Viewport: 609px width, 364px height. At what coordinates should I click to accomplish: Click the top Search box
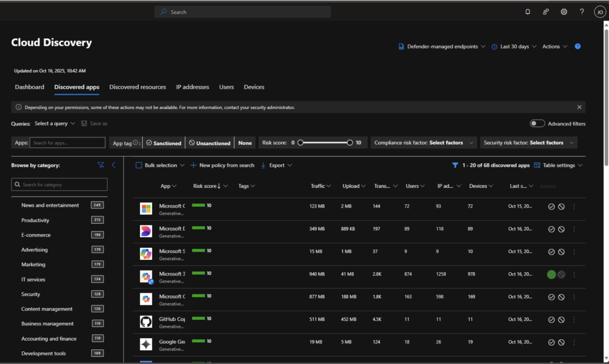[x=242, y=12]
